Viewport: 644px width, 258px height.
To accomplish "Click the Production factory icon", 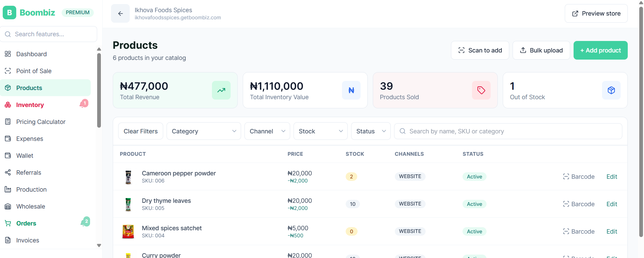I will (x=8, y=190).
